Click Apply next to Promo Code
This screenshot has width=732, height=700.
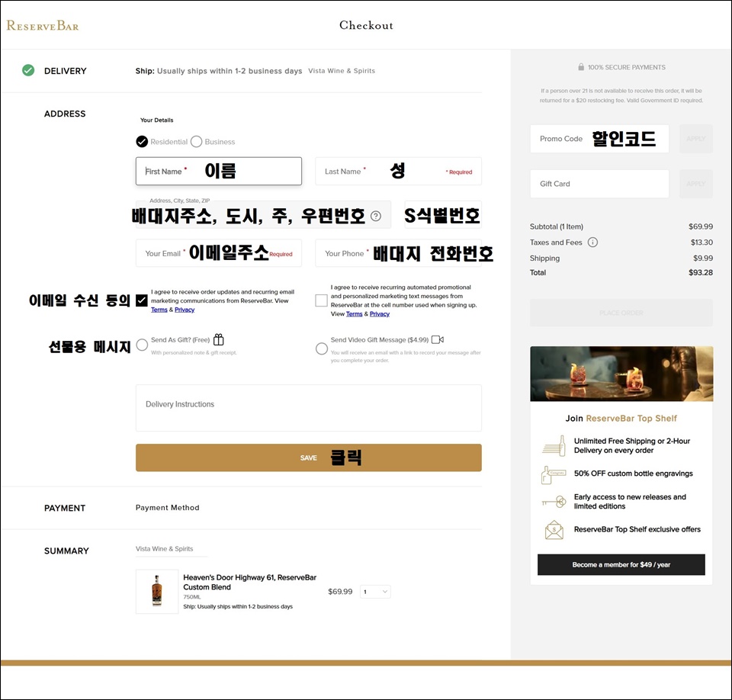tap(696, 139)
